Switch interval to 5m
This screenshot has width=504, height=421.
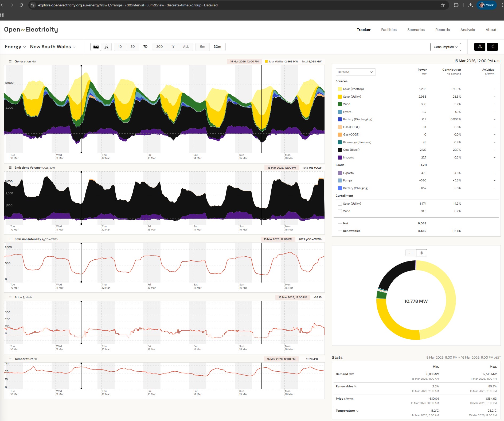[x=202, y=47]
